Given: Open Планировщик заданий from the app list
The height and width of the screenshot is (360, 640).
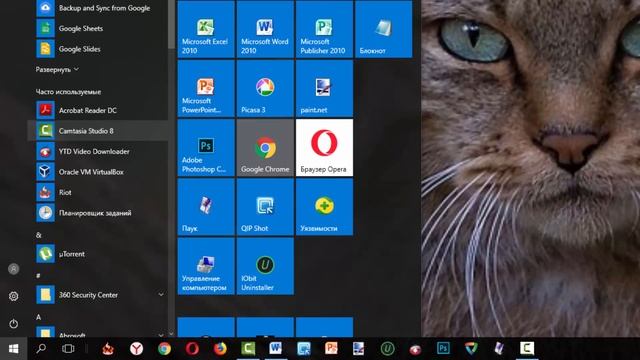Looking at the screenshot, I should coord(98,213).
